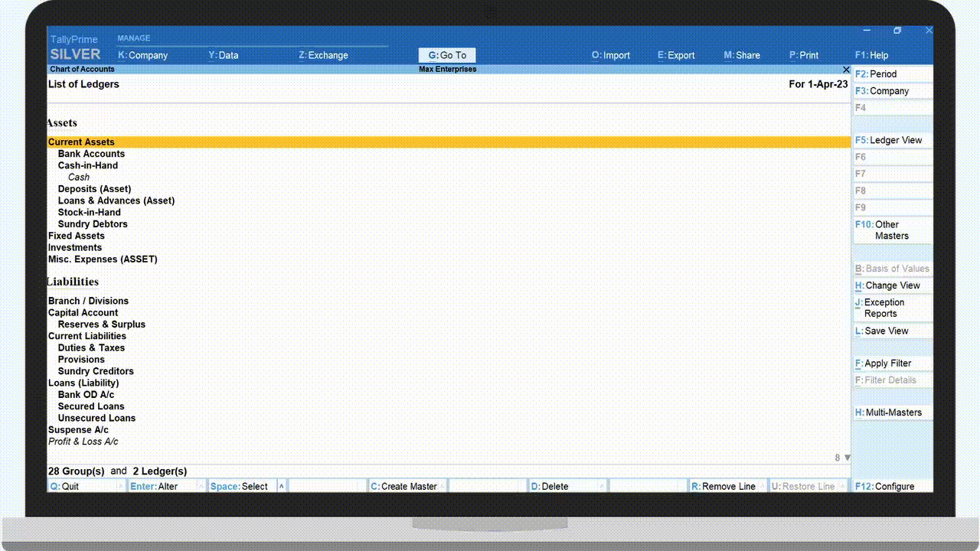The image size is (980, 551).
Task: Click the minimize window icon
Action: click(x=867, y=31)
